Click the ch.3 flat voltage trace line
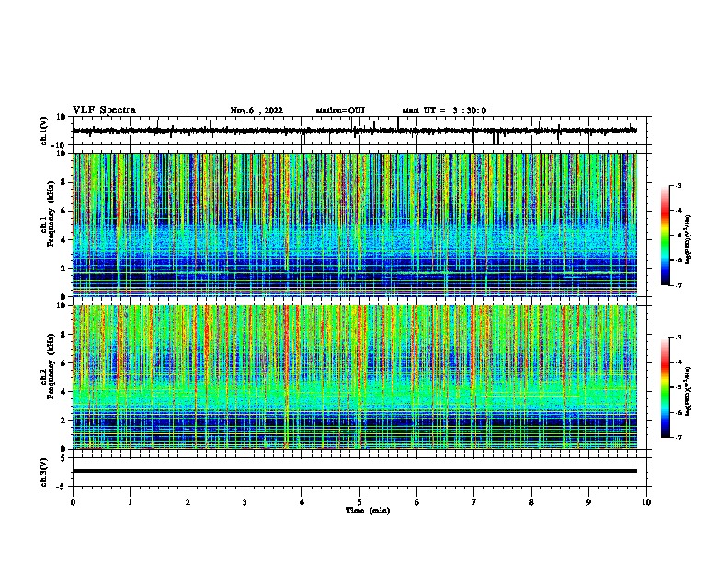Viewport: 728px width, 563px height. 355,471
